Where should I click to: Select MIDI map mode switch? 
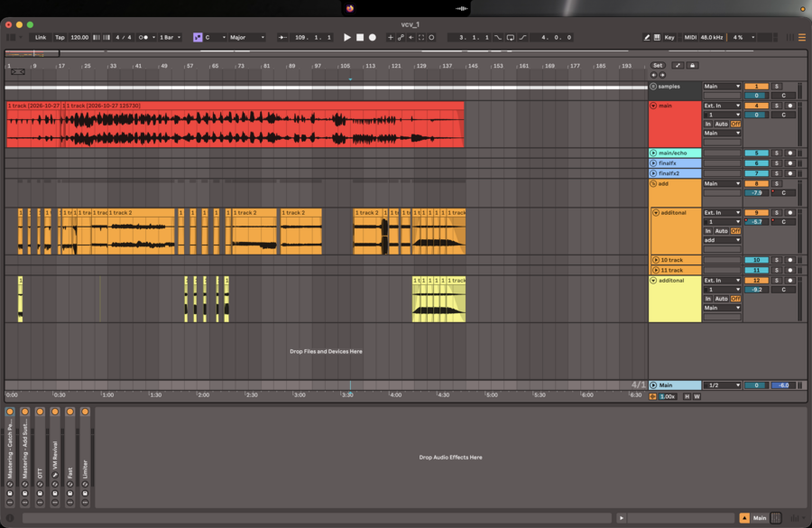[690, 37]
